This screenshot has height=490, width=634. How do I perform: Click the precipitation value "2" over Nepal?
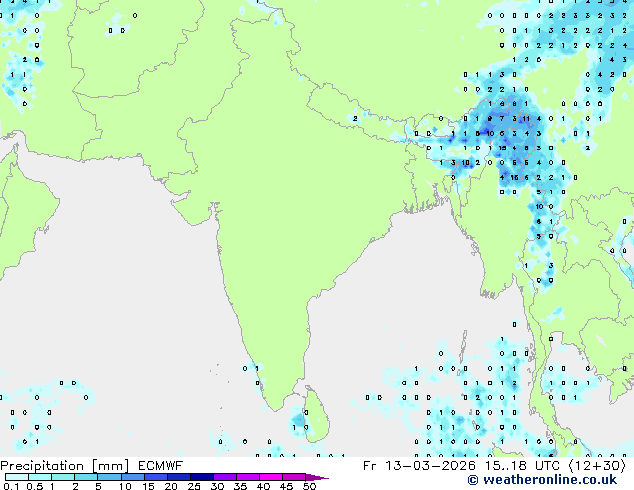tap(355, 118)
